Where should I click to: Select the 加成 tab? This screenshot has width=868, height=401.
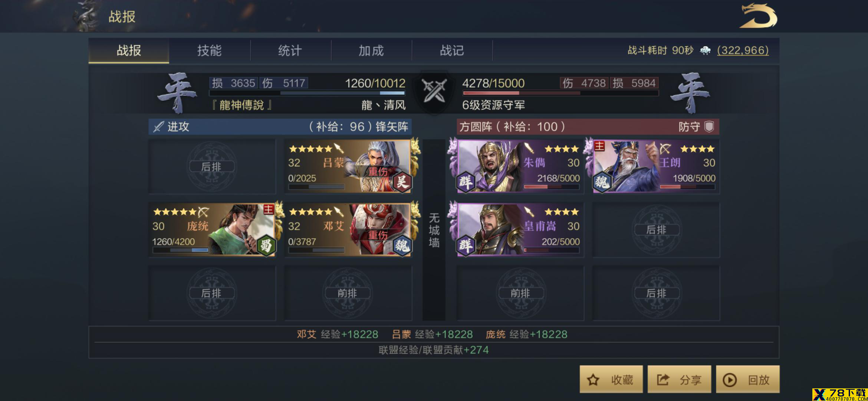point(371,50)
